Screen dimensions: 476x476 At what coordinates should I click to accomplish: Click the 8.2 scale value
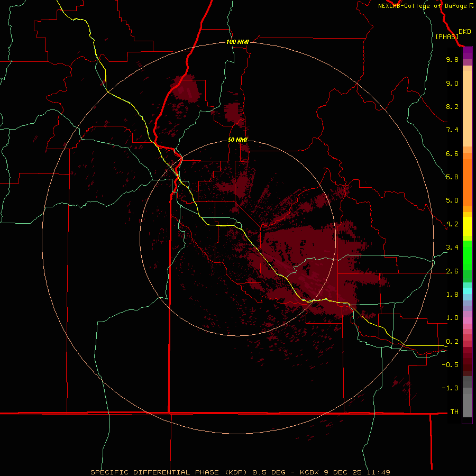point(452,106)
